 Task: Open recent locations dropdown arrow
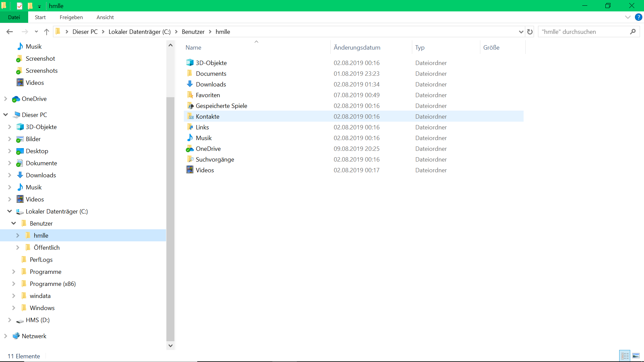tap(36, 32)
